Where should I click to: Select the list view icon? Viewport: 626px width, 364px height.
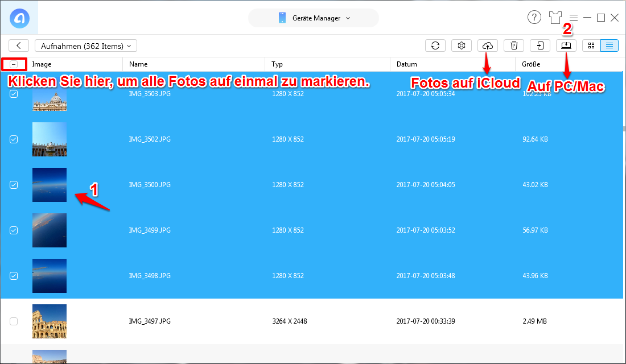pyautogui.click(x=608, y=45)
